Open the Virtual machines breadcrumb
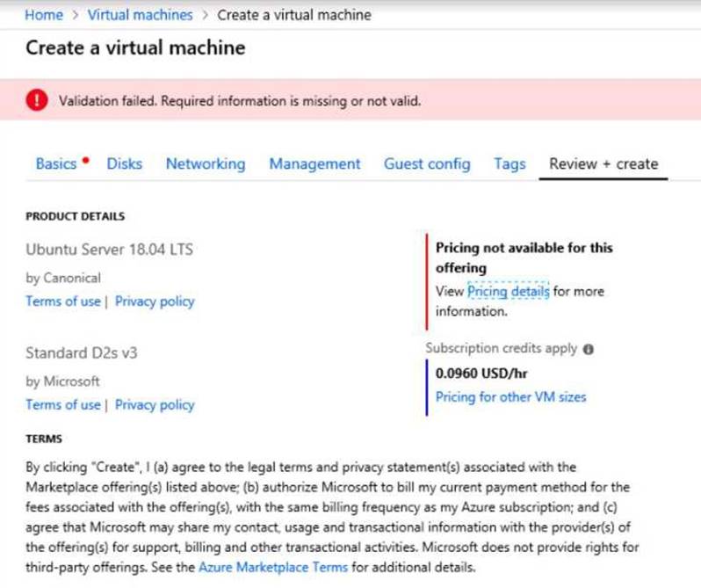This screenshot has height=588, width=701. (140, 15)
